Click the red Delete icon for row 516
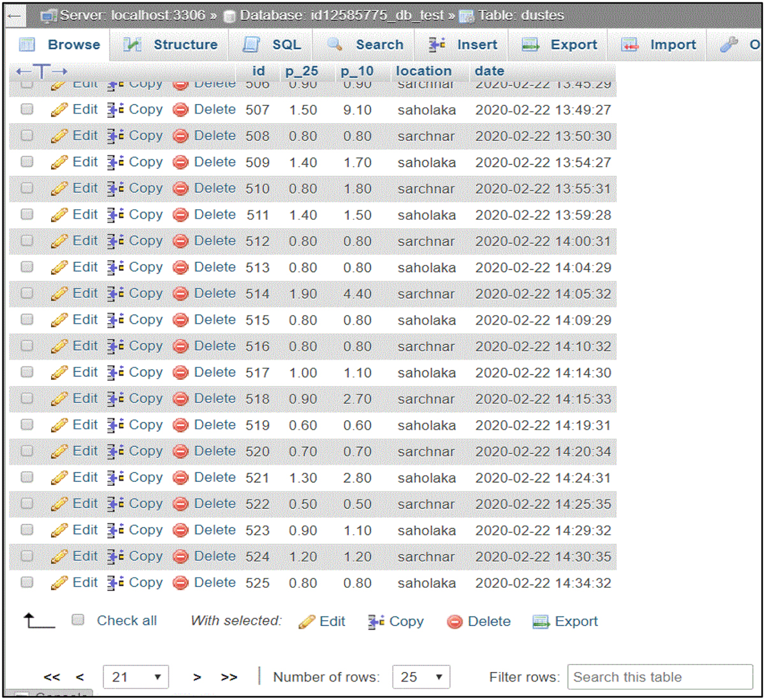The image size is (765, 700). 181,346
